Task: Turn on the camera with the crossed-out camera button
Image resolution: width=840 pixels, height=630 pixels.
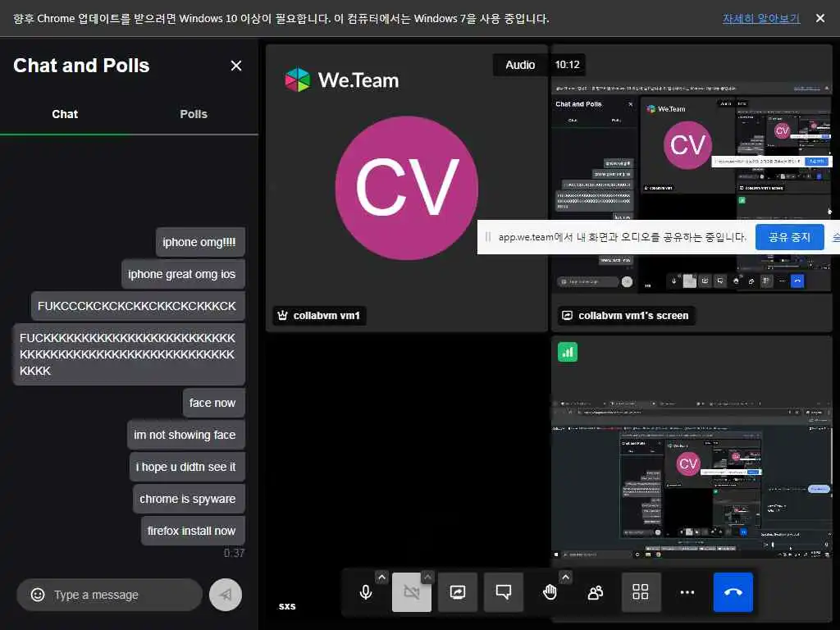Action: (x=412, y=592)
